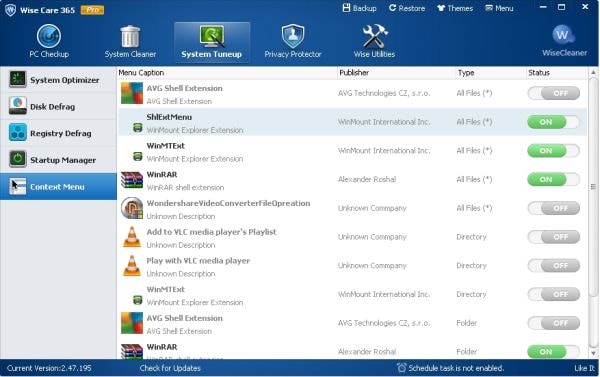This screenshot has height=377, width=600.
Task: Open the System Cleaner section
Action: [x=130, y=42]
